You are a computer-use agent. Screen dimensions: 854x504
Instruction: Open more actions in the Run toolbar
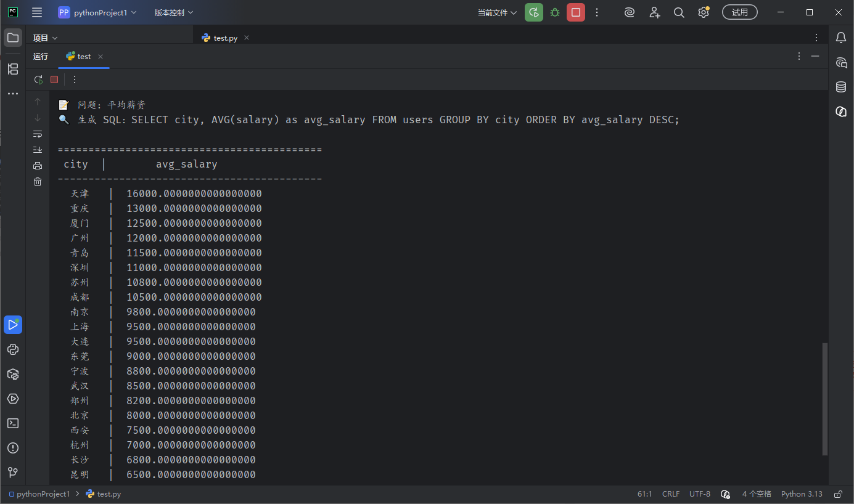75,79
